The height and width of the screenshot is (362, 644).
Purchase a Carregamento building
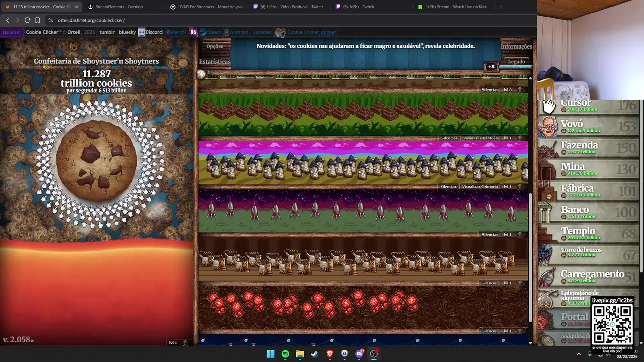point(590,277)
